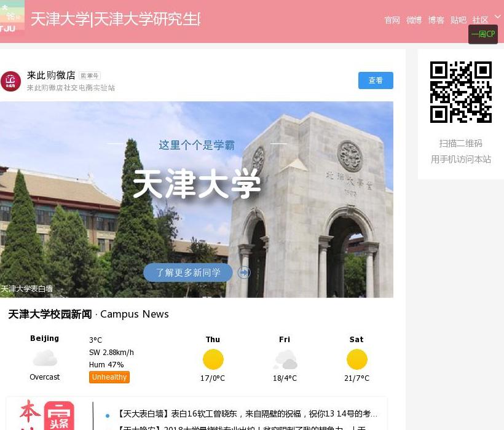The width and height of the screenshot is (504, 430).
Task: Click the 天津大学校园新闻 Campus News heading
Action: (x=89, y=314)
